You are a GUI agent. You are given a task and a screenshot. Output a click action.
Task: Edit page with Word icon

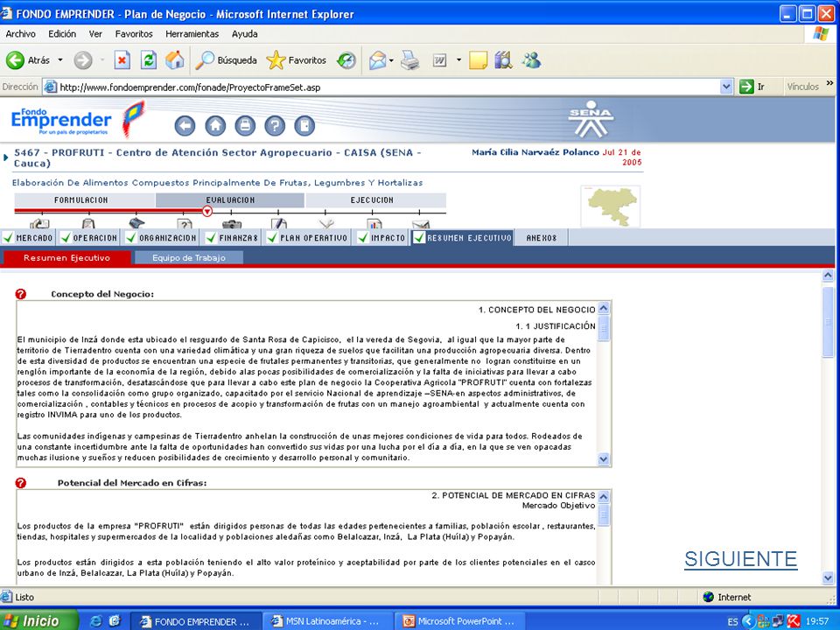pos(440,60)
